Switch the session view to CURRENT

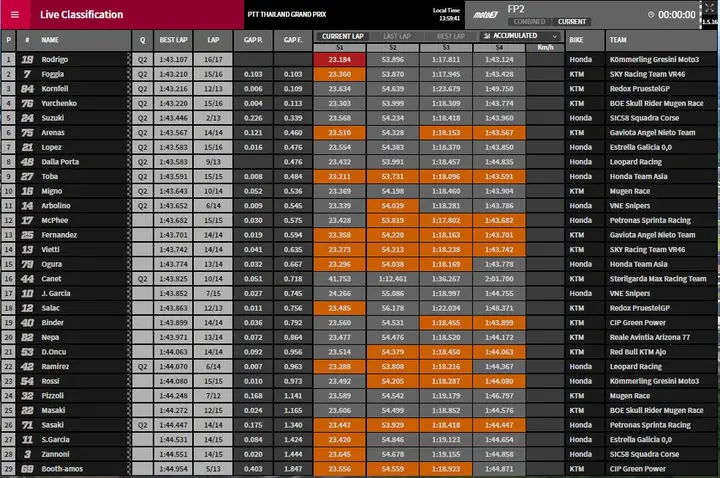[572, 22]
